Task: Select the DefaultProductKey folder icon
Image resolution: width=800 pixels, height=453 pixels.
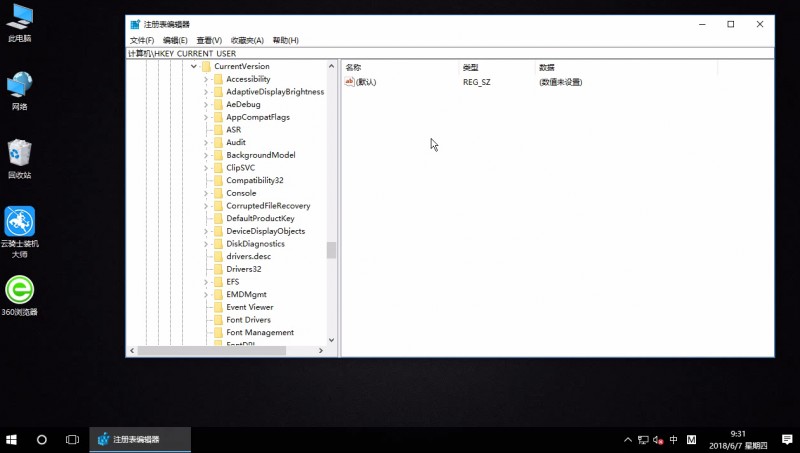Action: tap(218, 218)
